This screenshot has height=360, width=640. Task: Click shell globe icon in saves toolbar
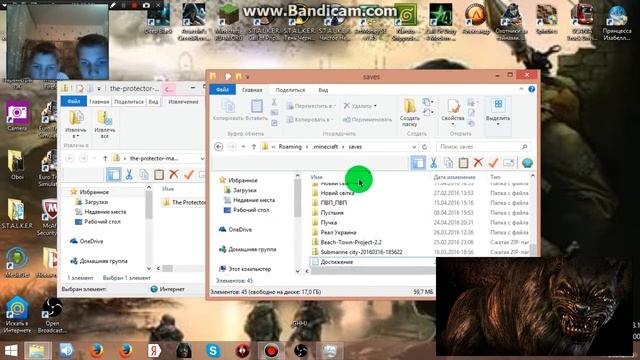527,163
